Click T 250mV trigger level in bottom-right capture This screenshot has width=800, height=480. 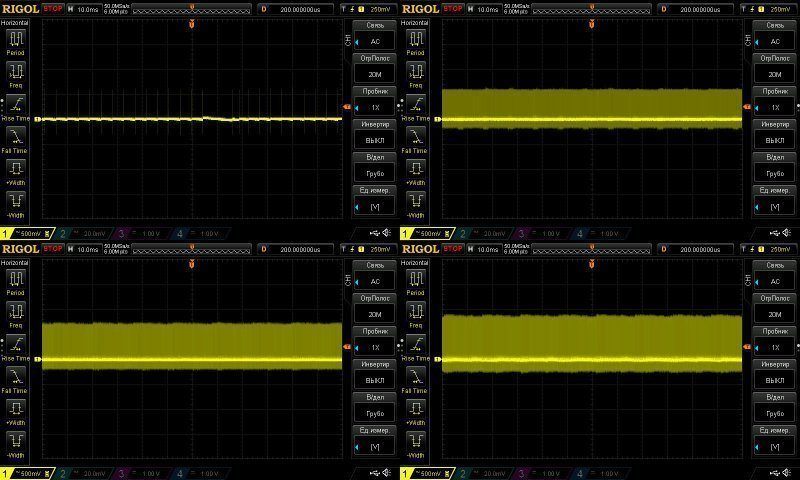(767, 249)
